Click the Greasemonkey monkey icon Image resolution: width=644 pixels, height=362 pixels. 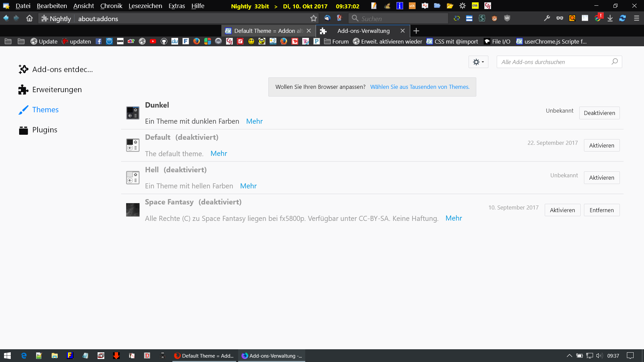pos(494,18)
